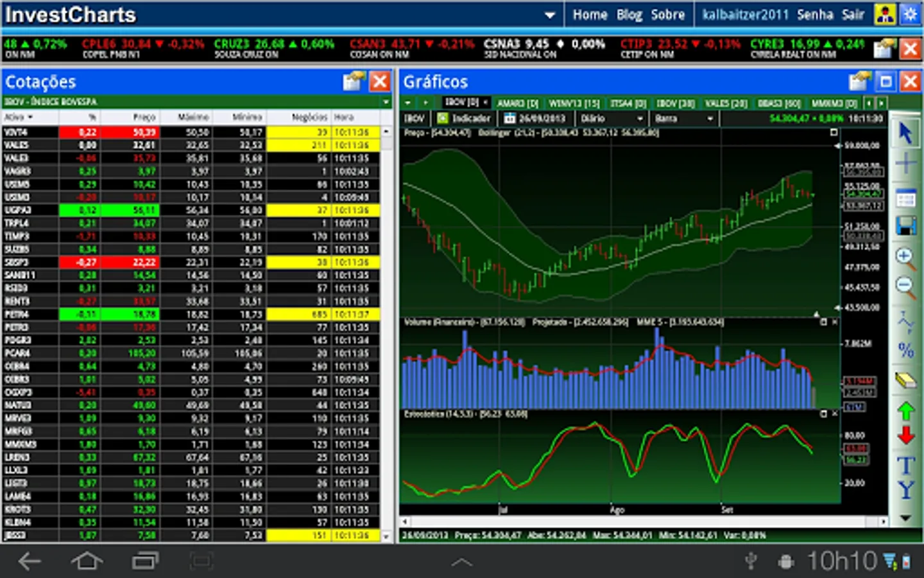Open the chart tabs dropdown arrow
The height and width of the screenshot is (578, 924).
pyautogui.click(x=408, y=103)
